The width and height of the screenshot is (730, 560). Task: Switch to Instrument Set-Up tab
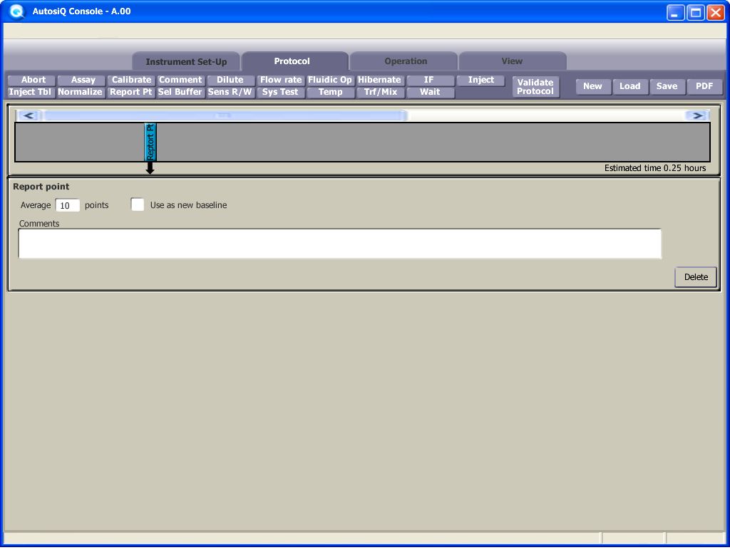point(186,61)
